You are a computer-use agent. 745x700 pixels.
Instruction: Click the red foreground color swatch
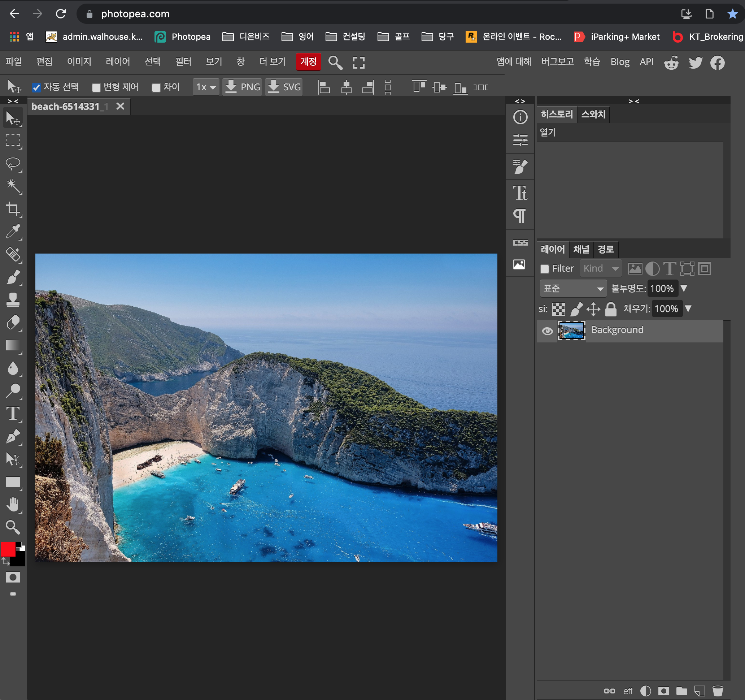click(x=8, y=549)
